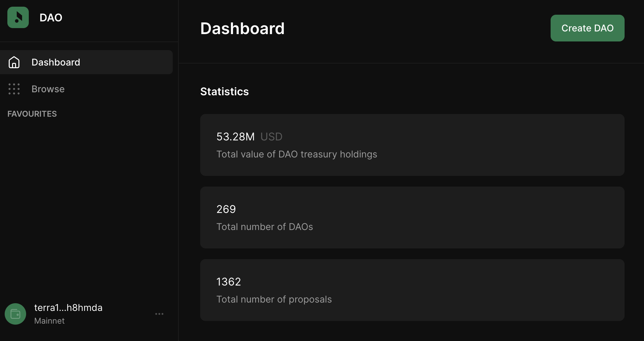The height and width of the screenshot is (341, 644).
Task: Click the home icon beside Dashboard
Action: (14, 62)
